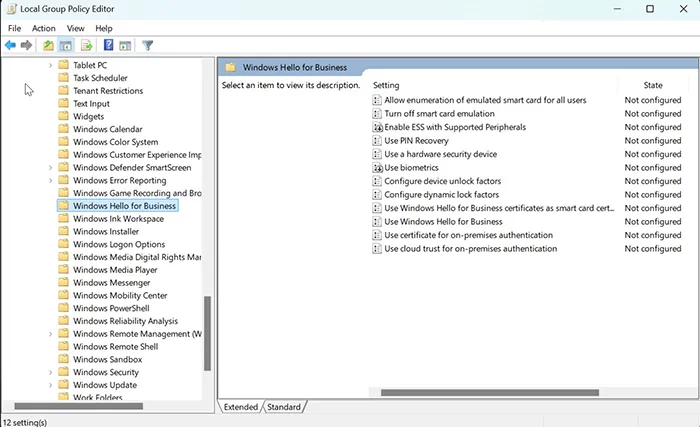The height and width of the screenshot is (427, 700).
Task: Open the Action menu
Action: point(43,28)
